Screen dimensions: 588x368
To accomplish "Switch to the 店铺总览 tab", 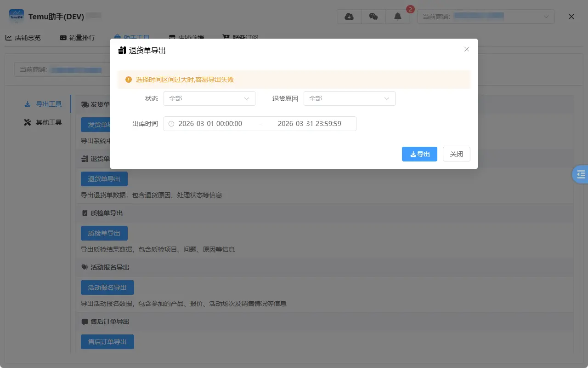I will coord(23,38).
